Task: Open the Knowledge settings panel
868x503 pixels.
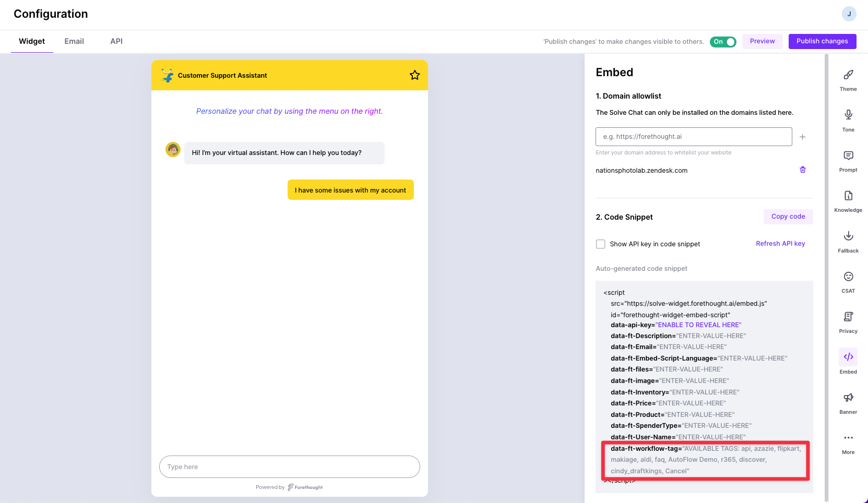Action: pos(848,201)
